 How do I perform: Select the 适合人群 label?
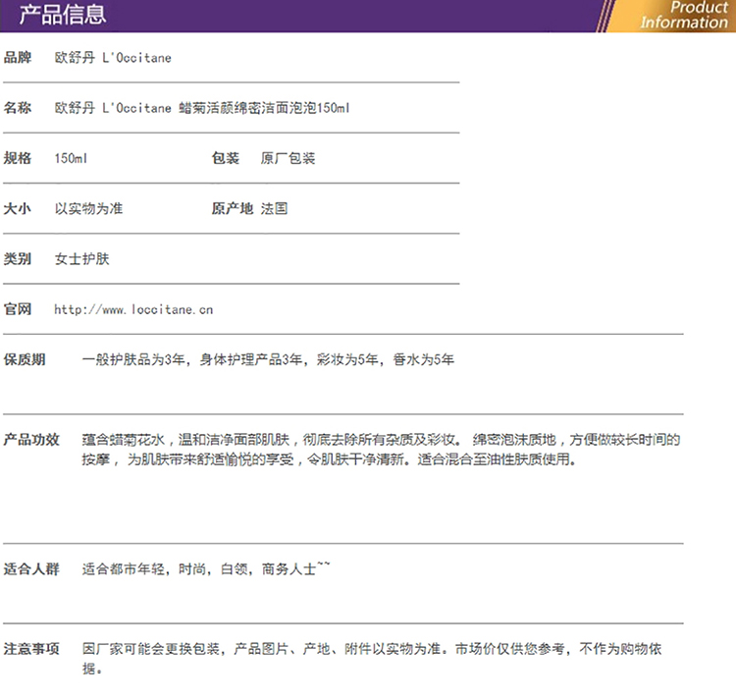pyautogui.click(x=31, y=569)
